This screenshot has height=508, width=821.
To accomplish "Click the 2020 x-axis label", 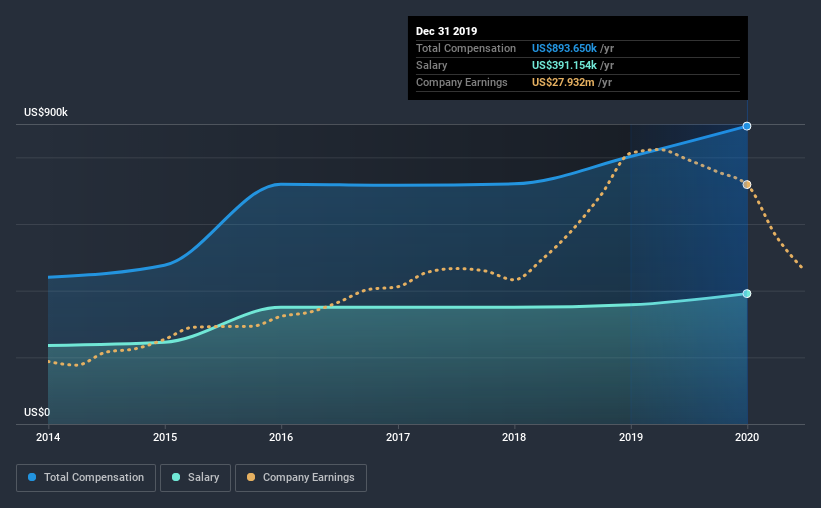I will pyautogui.click(x=747, y=437).
